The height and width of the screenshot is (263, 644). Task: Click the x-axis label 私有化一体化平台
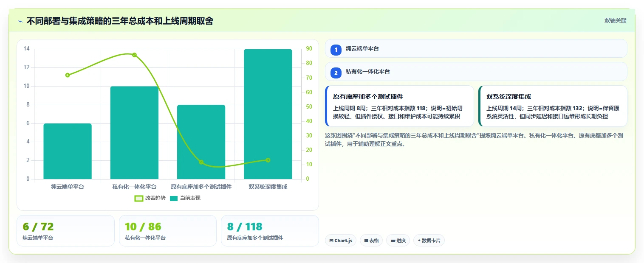coord(134,187)
